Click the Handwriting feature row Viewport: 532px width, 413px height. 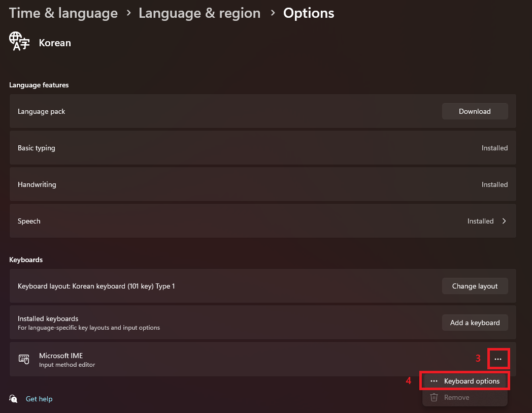[x=37, y=184]
